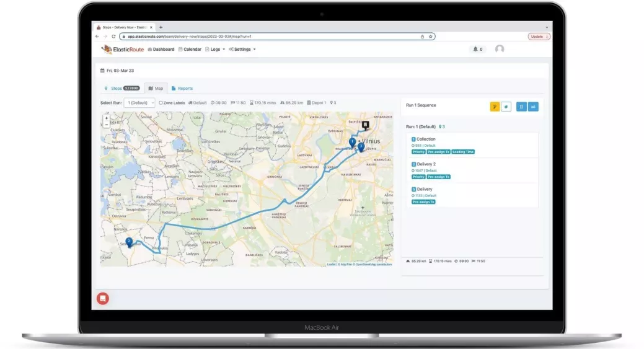Focus the app.elasticroute.com address bar
Image resolution: width=644 pixels, height=349 pixels.
click(x=277, y=37)
